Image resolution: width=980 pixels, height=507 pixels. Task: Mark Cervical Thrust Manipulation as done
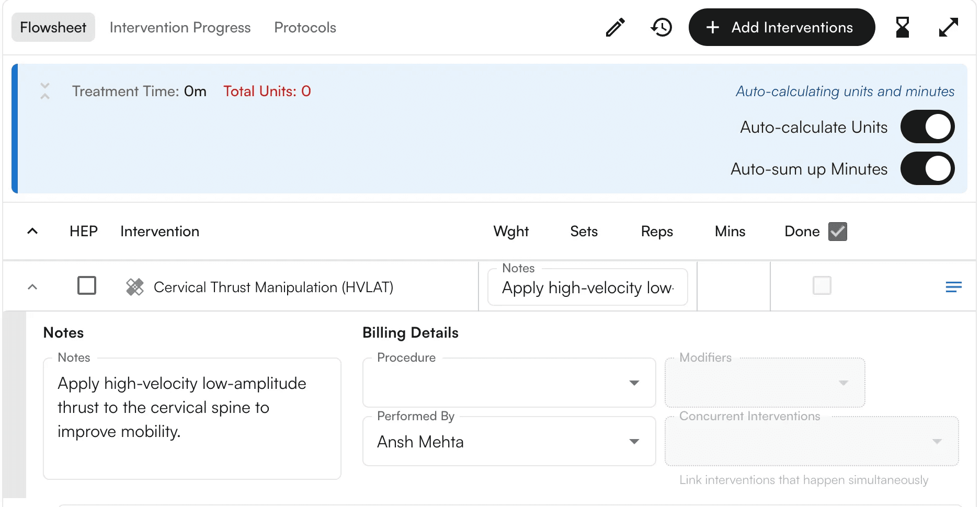(822, 286)
